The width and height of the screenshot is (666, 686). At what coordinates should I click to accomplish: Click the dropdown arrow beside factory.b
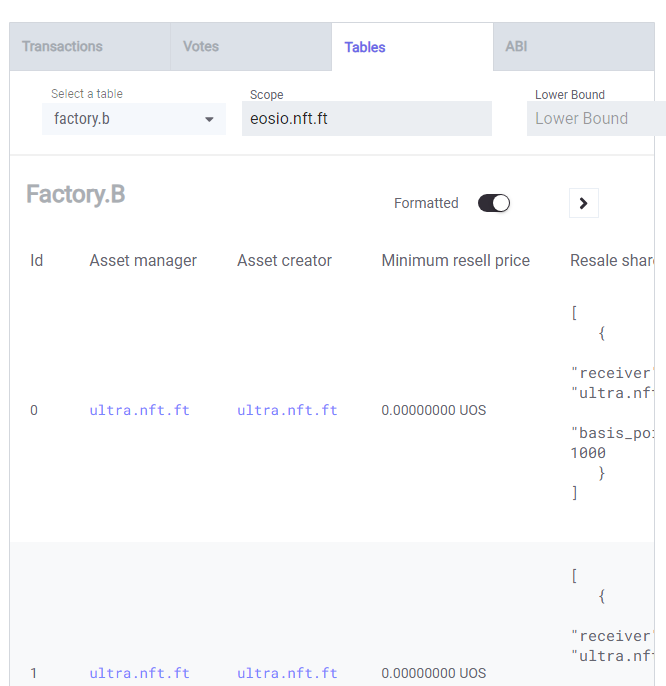click(209, 119)
